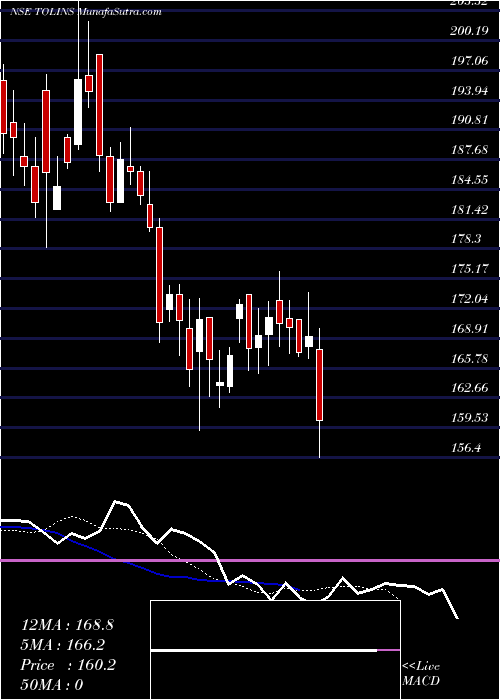Click the 159.53 price axis label
The image size is (500, 700).
[x=470, y=418]
